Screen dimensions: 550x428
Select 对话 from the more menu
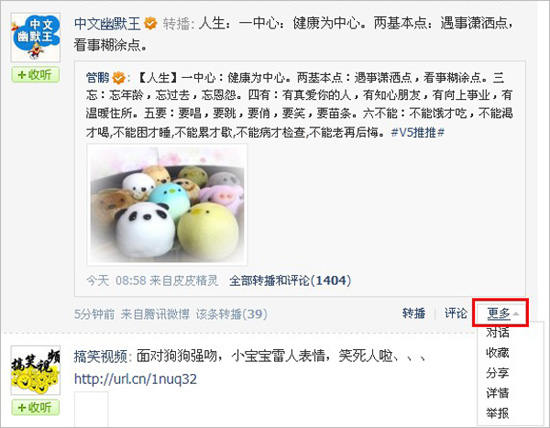pyautogui.click(x=497, y=332)
